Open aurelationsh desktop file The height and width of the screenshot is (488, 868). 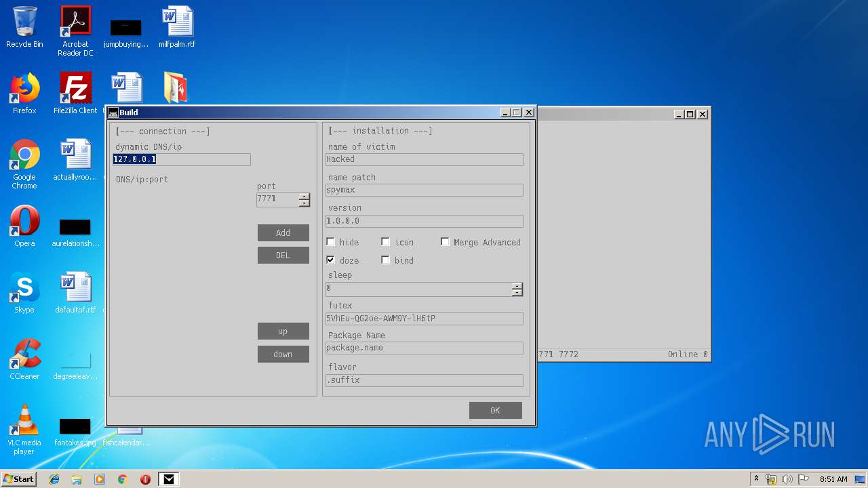75,232
